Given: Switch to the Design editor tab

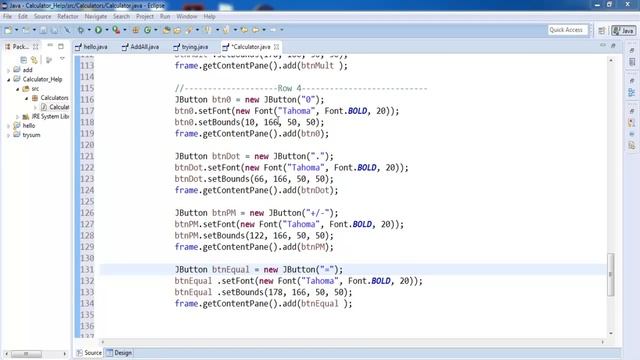Looking at the screenshot, I should (x=119, y=353).
